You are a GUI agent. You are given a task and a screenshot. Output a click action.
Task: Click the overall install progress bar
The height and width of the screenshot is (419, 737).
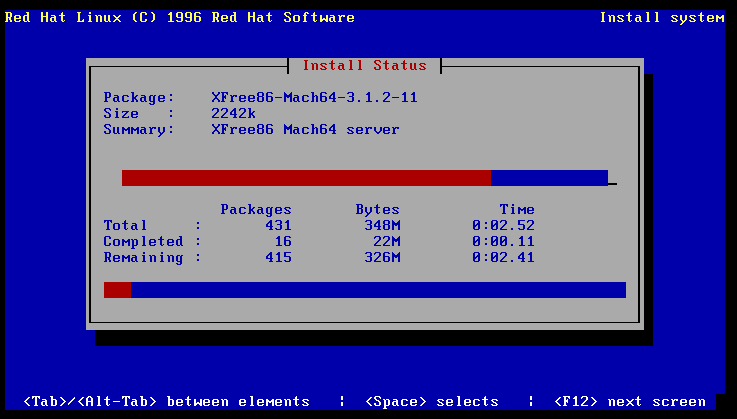click(365, 290)
